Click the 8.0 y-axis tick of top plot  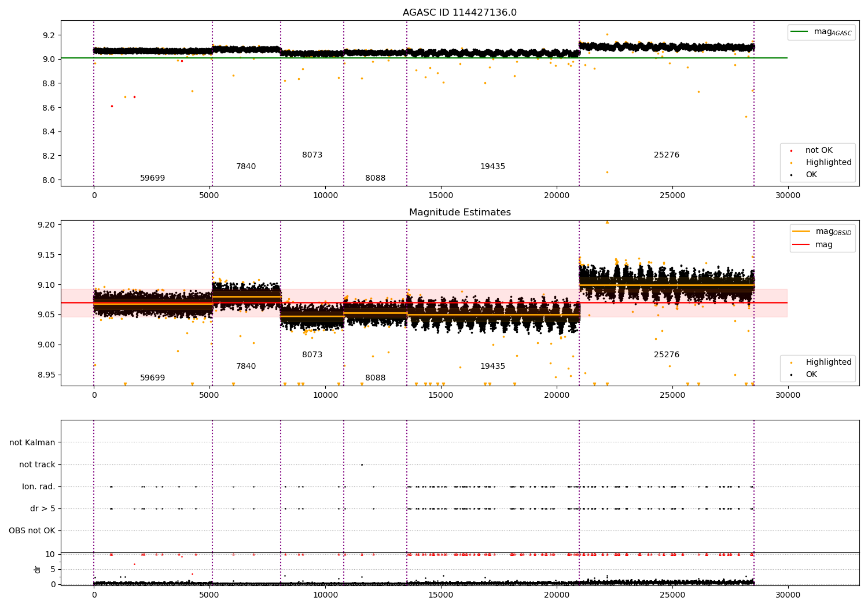49,180
